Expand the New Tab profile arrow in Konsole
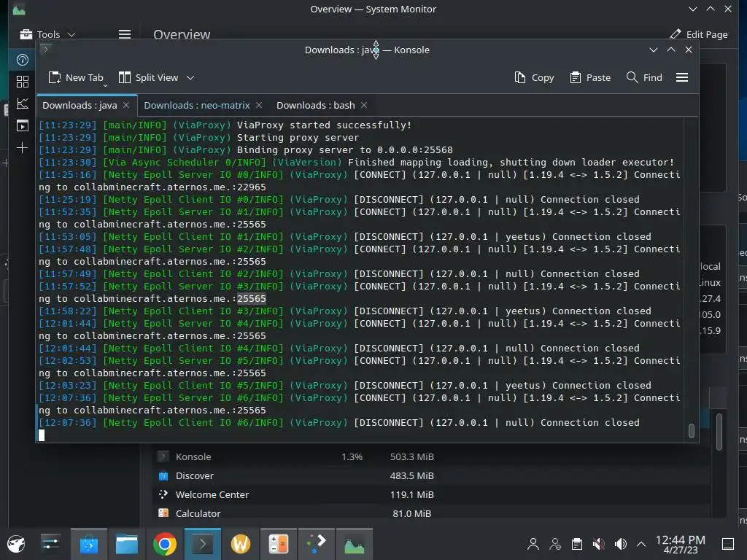The image size is (747, 560). 105,85
